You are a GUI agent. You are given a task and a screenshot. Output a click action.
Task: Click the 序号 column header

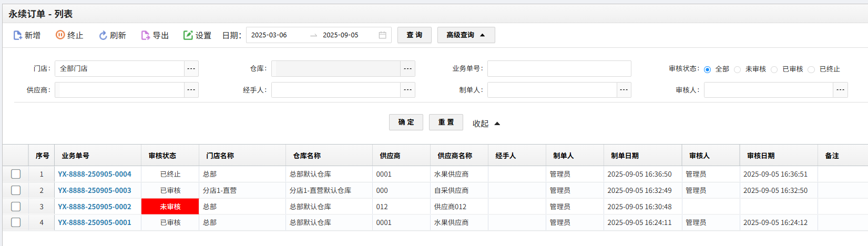(x=42, y=156)
